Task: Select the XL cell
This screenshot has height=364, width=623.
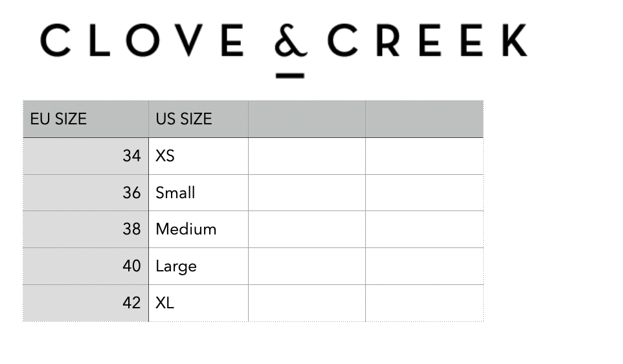Action: [x=198, y=303]
